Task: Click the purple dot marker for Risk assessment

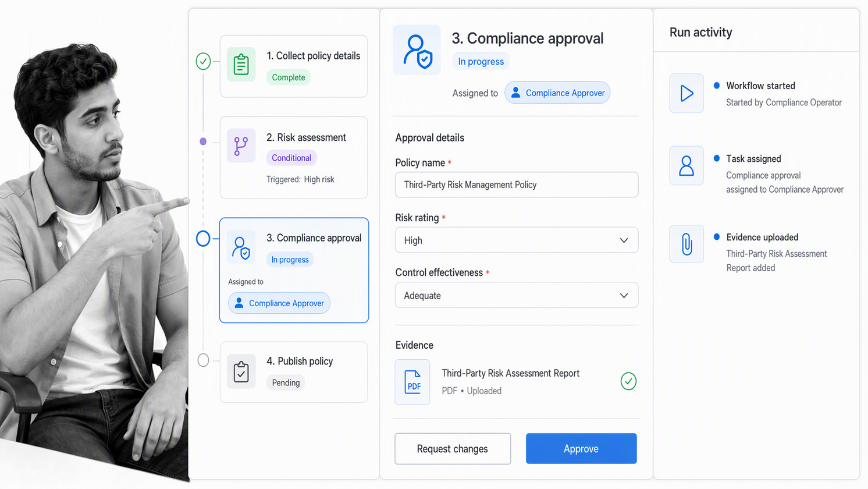Action: click(203, 141)
